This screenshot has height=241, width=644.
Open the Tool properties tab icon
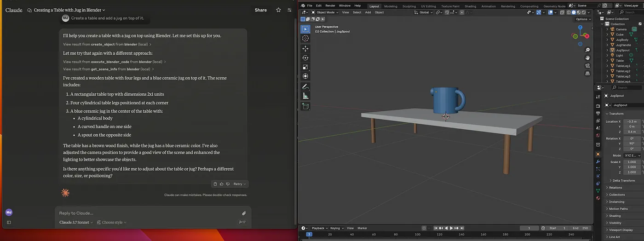point(598,96)
